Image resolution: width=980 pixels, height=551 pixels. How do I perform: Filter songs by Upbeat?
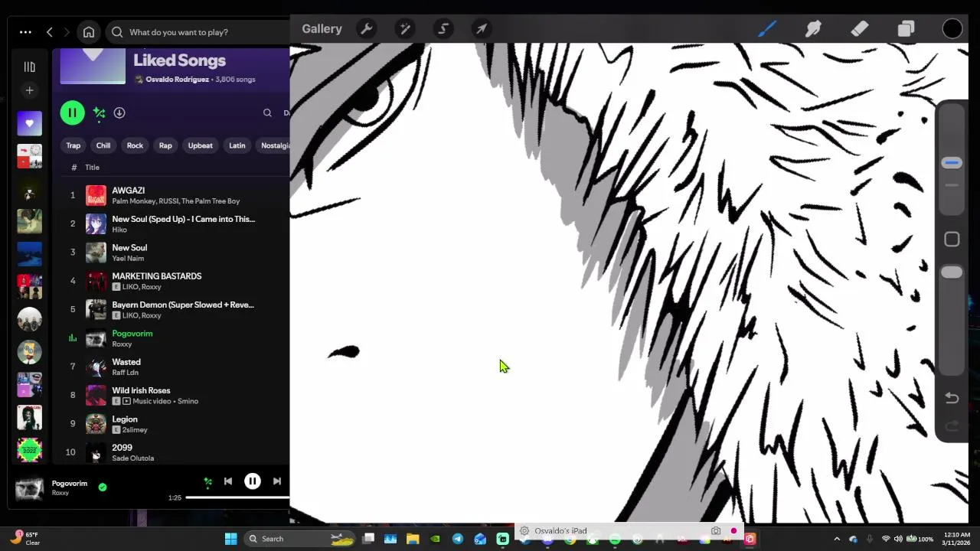(201, 145)
